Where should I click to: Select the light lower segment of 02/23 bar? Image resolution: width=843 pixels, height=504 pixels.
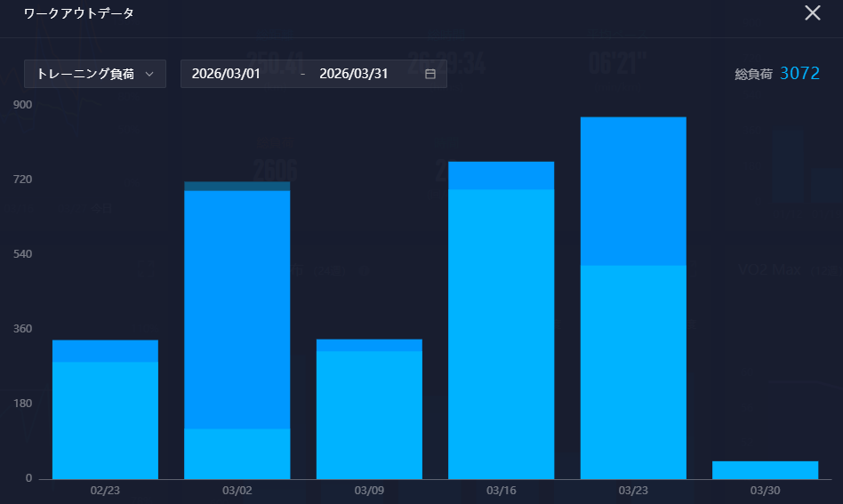(x=105, y=420)
